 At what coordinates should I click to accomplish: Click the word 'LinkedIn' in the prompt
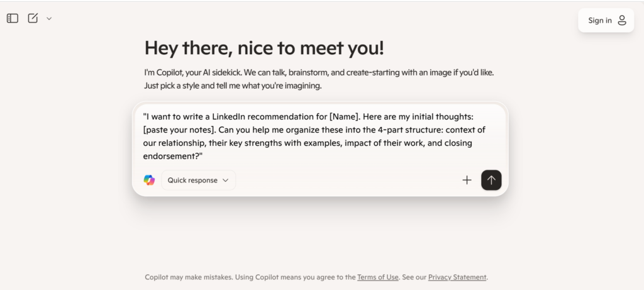tap(228, 116)
